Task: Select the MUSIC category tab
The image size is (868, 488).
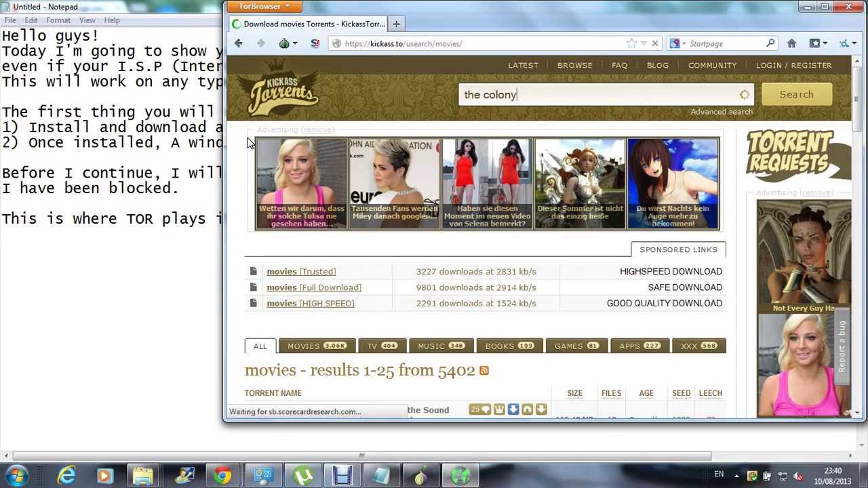Action: [x=441, y=346]
